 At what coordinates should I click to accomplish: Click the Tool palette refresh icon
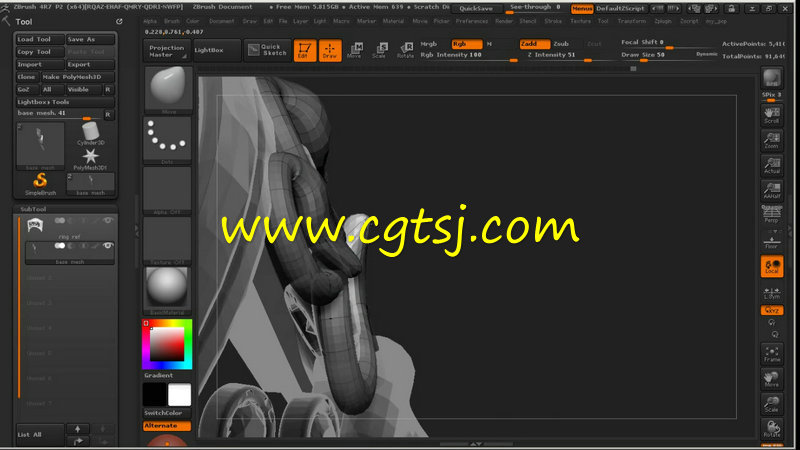tap(119, 21)
